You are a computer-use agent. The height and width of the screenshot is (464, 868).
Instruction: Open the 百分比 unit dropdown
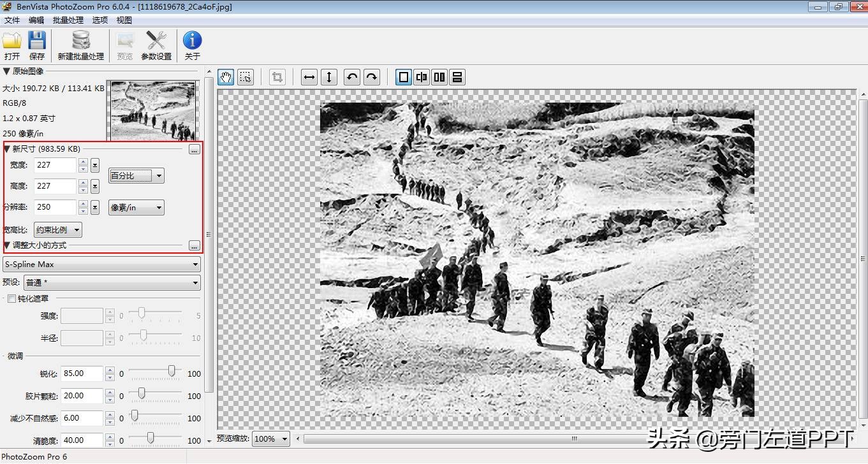[136, 175]
